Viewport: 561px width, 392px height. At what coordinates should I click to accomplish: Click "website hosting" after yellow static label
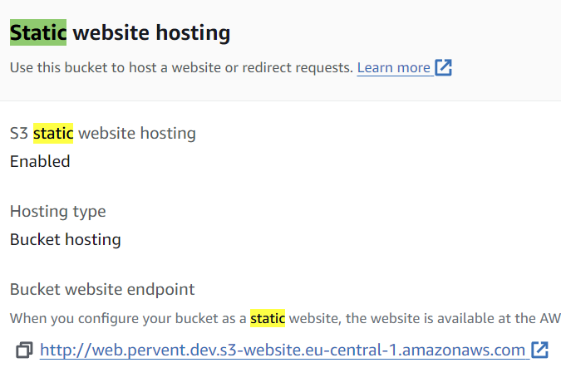pos(137,133)
